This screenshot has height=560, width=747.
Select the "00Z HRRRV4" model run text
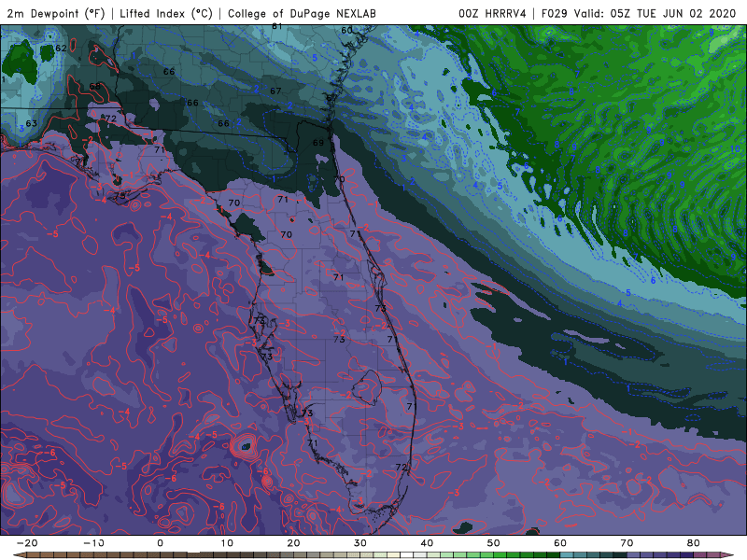(x=493, y=14)
